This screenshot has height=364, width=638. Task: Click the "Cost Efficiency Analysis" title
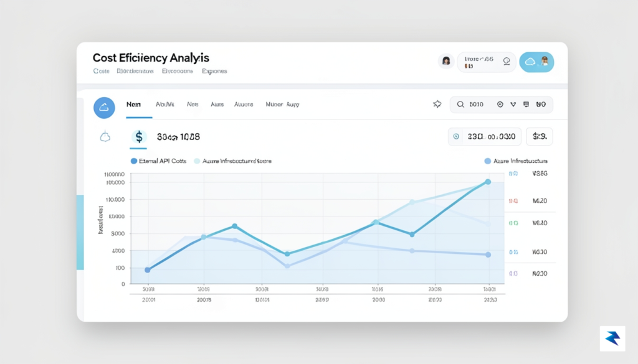point(151,58)
